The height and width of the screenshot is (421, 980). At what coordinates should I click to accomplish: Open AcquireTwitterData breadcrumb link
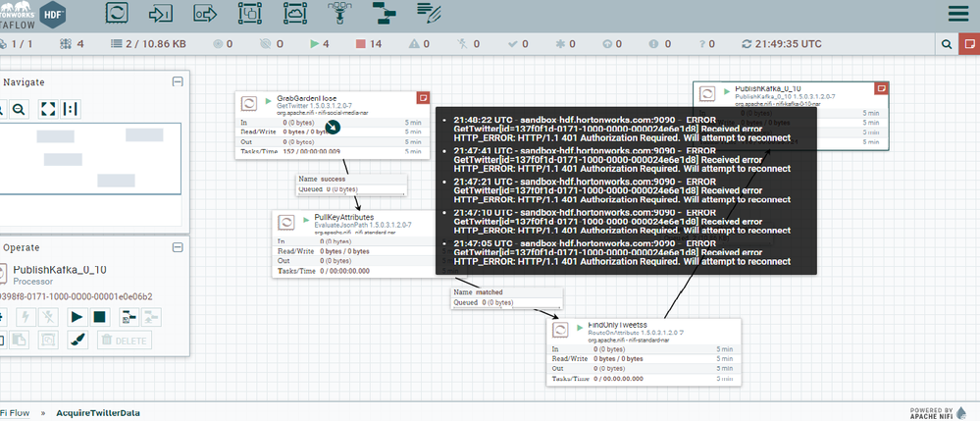pos(97,413)
